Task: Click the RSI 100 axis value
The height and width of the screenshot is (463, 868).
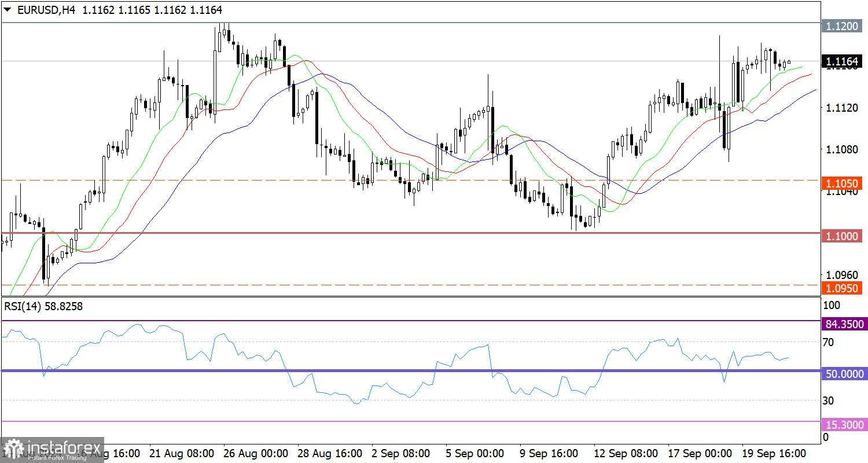Action: tap(831, 304)
